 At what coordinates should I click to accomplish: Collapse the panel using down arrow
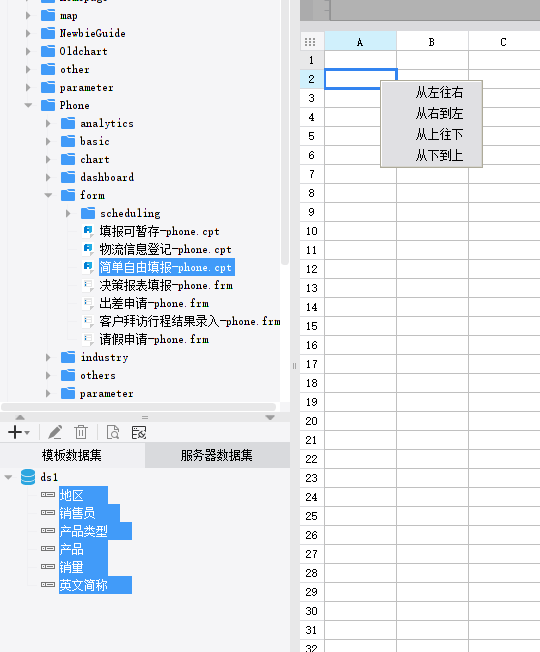270,417
